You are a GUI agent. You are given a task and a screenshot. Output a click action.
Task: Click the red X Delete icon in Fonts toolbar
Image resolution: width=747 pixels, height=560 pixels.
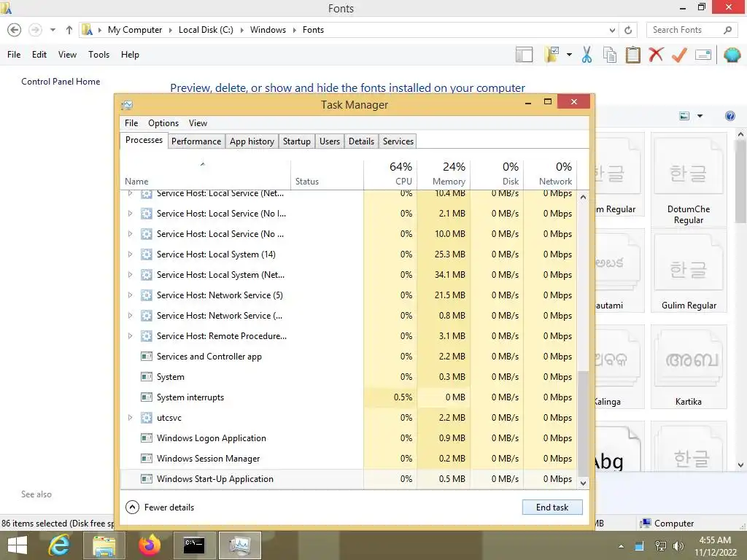pyautogui.click(x=656, y=55)
